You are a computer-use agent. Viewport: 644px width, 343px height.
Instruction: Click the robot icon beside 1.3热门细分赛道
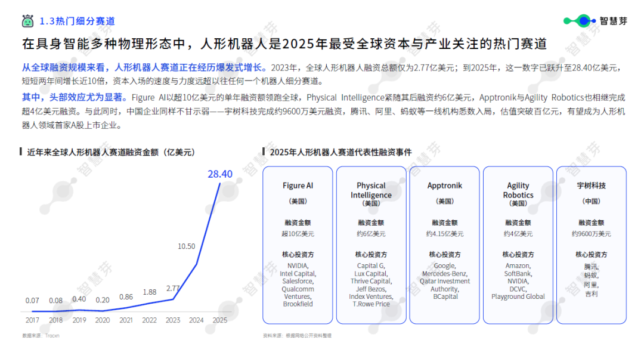(27, 21)
